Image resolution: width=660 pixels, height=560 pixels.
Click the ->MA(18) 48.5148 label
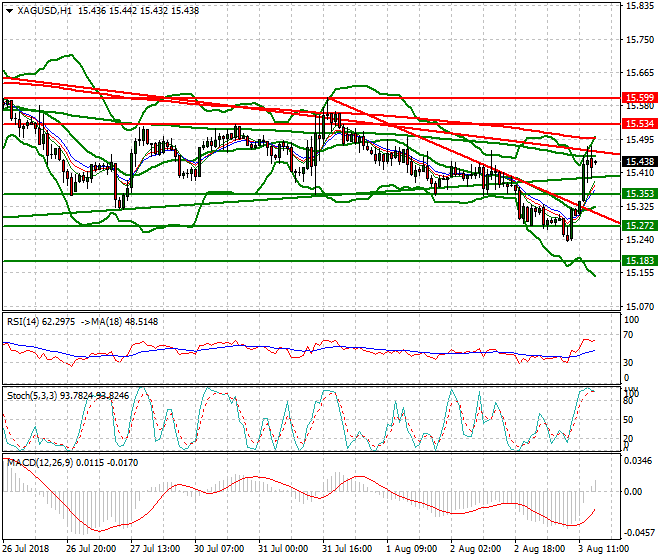coord(119,322)
